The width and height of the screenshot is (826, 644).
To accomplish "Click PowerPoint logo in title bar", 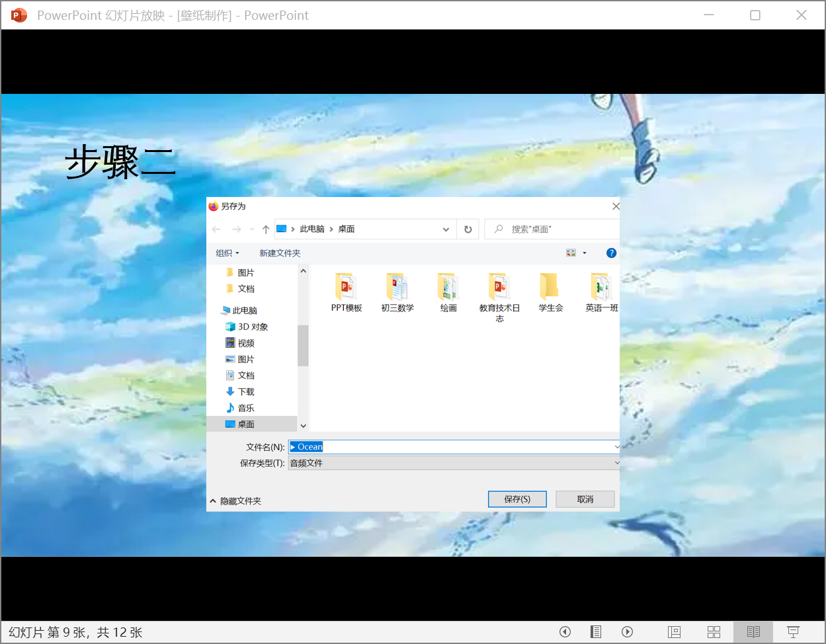I will pyautogui.click(x=19, y=15).
